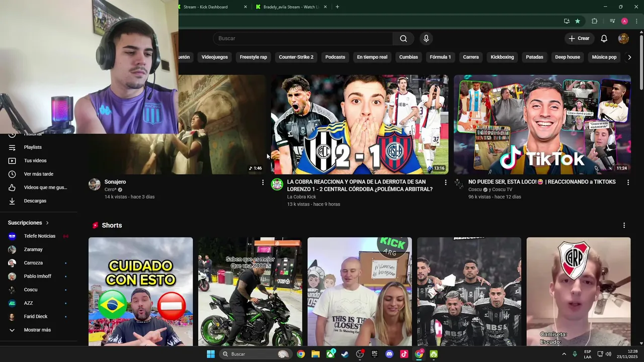Play the Coscu TikTok reaction thumbnail
644x362 pixels.
coord(542,125)
